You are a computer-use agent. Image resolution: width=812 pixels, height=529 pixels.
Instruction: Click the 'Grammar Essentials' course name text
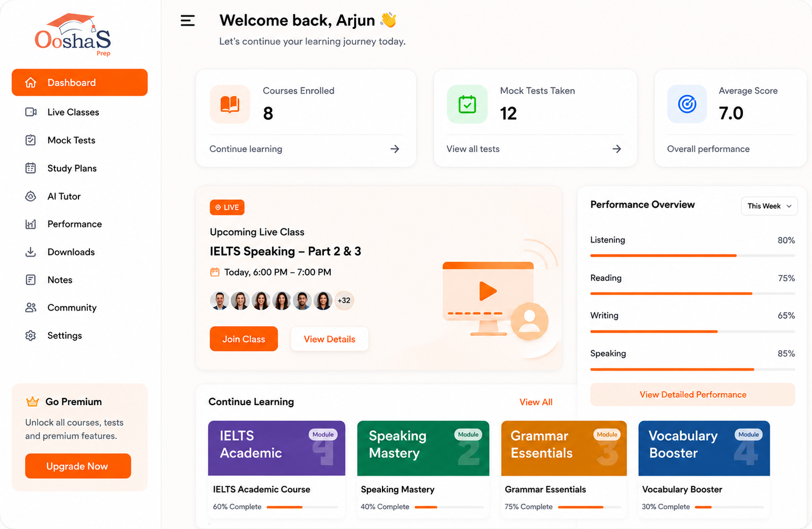[x=545, y=489]
